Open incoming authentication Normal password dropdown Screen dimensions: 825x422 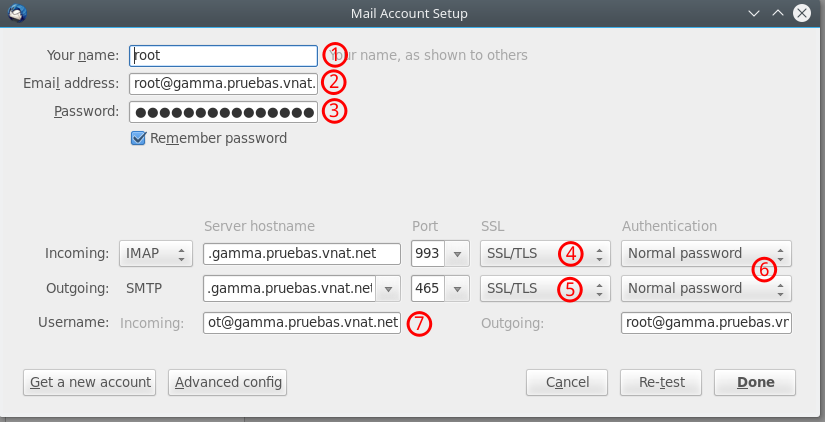coord(706,254)
